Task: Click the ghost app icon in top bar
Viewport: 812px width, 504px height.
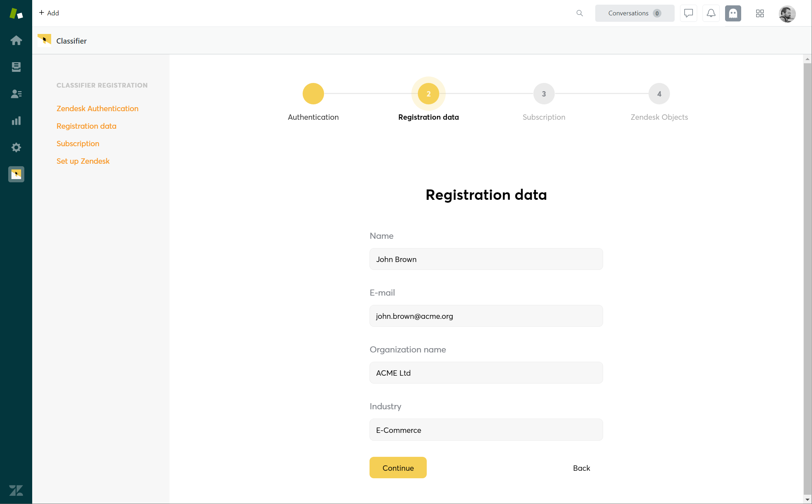Action: click(x=733, y=13)
